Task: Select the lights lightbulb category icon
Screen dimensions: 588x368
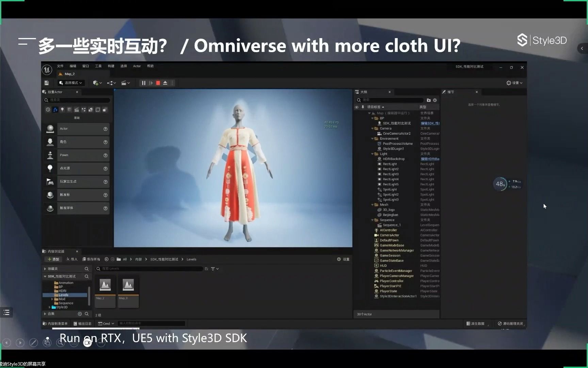Action: tap(62, 110)
